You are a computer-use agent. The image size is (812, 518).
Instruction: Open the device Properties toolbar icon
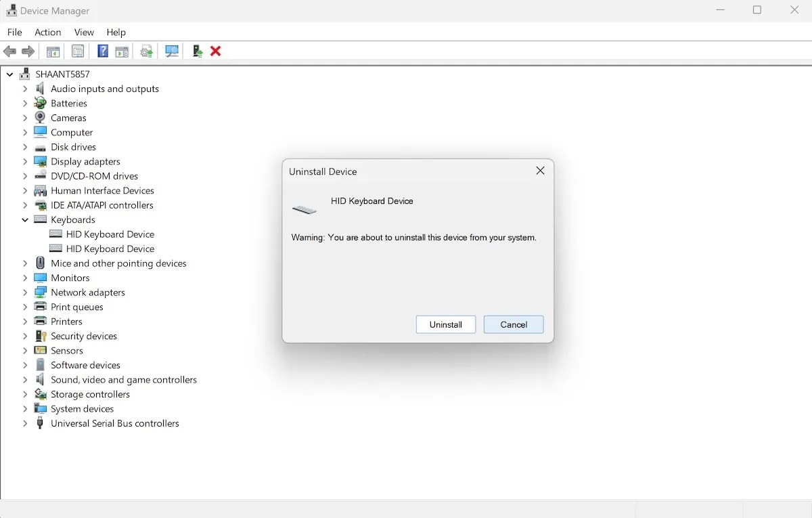click(78, 51)
